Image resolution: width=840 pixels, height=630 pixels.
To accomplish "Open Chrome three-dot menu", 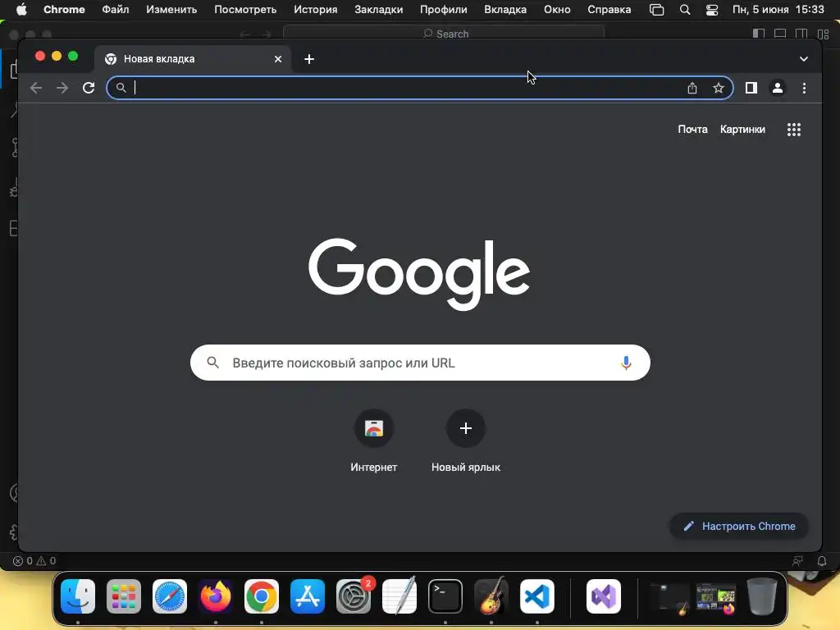I will coord(804,88).
